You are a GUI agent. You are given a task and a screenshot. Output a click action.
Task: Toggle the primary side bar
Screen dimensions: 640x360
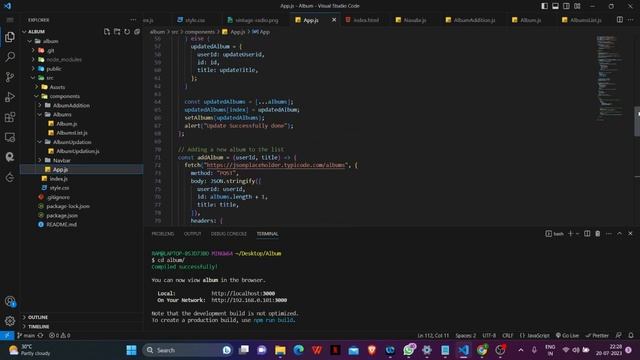[x=544, y=6]
